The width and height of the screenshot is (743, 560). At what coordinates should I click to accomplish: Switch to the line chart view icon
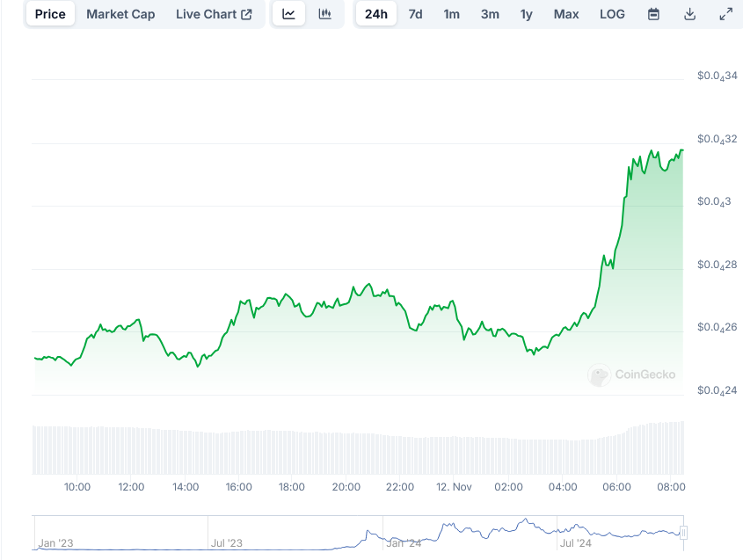pyautogui.click(x=288, y=14)
